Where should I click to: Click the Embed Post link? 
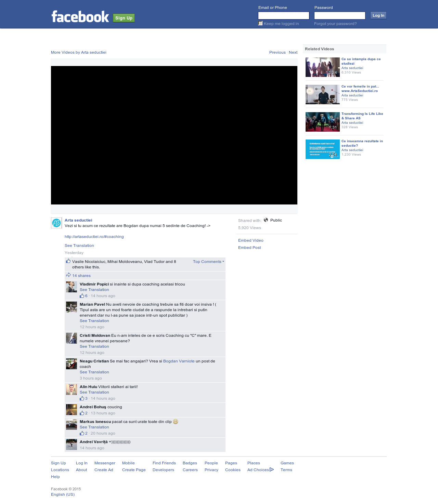[249, 248]
